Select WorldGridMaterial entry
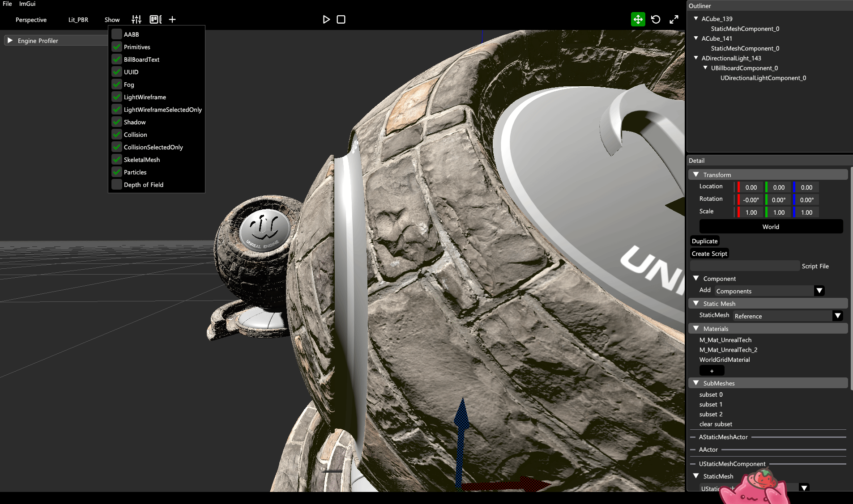Viewport: 853px width, 504px height. pos(725,360)
